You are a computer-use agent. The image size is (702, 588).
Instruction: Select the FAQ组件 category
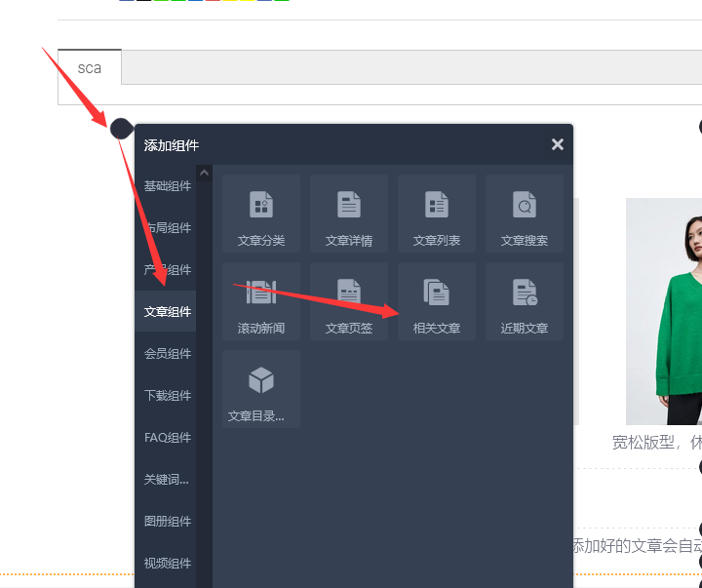168,438
